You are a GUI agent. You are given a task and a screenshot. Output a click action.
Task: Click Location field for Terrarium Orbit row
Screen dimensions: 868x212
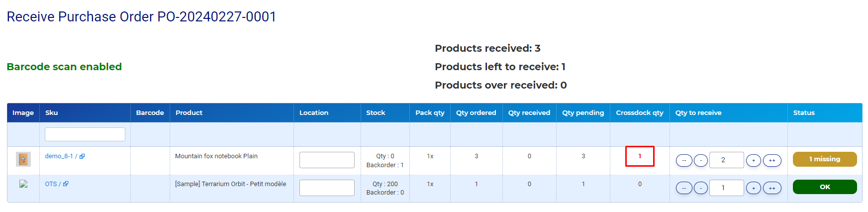327,188
